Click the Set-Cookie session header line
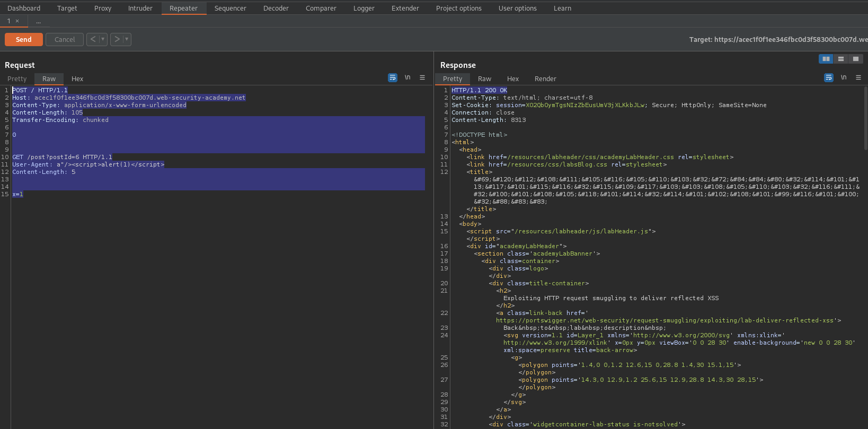This screenshot has width=868, height=429. tap(609, 105)
